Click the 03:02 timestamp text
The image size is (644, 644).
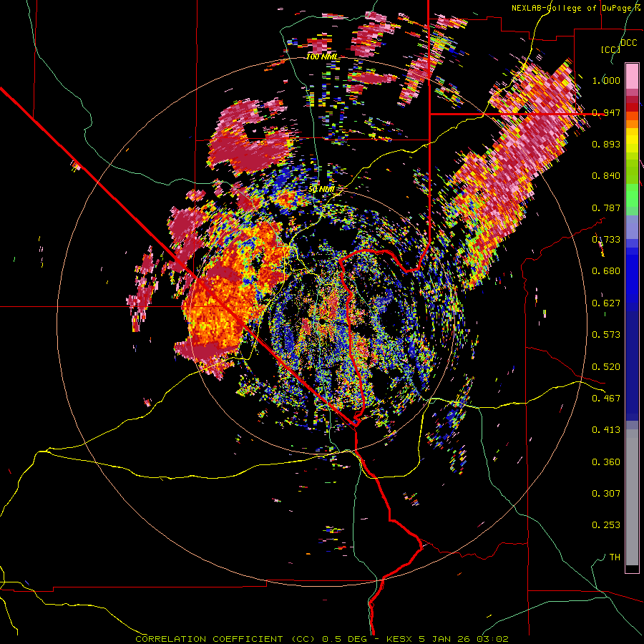coord(492,639)
